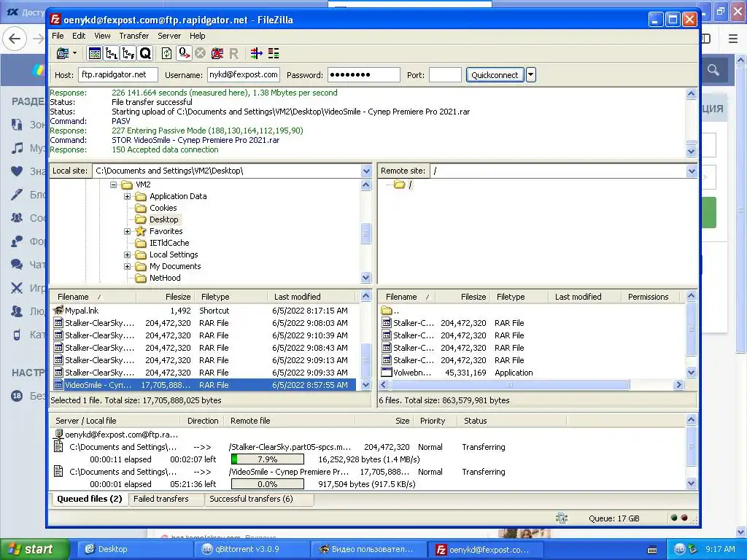Select the Desktop folder in local tree

pyautogui.click(x=164, y=219)
